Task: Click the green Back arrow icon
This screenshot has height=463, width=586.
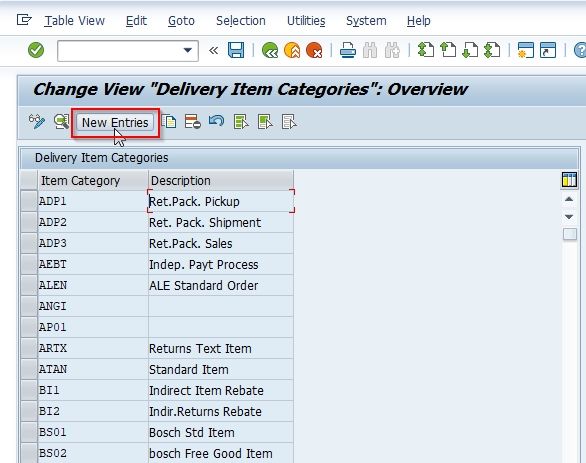Action: 270,50
